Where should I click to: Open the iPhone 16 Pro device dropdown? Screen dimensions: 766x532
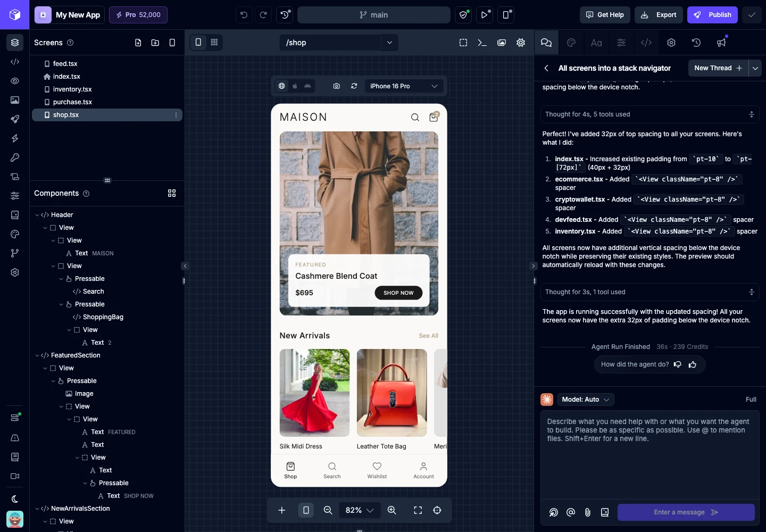pyautogui.click(x=404, y=86)
